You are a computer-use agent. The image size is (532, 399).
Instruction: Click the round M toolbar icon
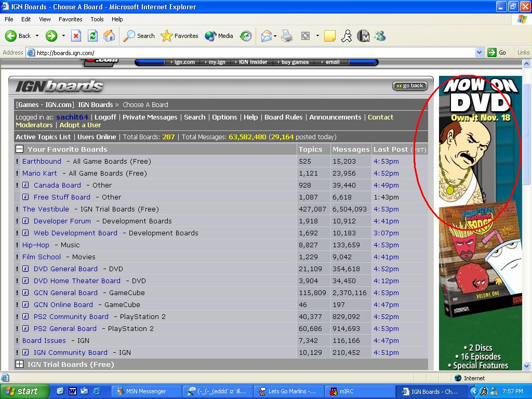tap(363, 36)
